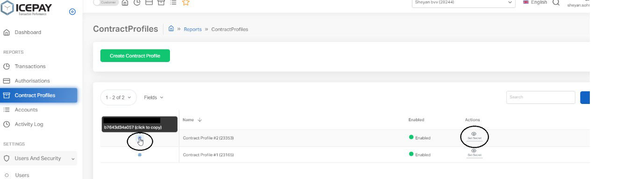Click Reports link in the breadcrumb
The height and width of the screenshot is (179, 644).
pos(192,29)
